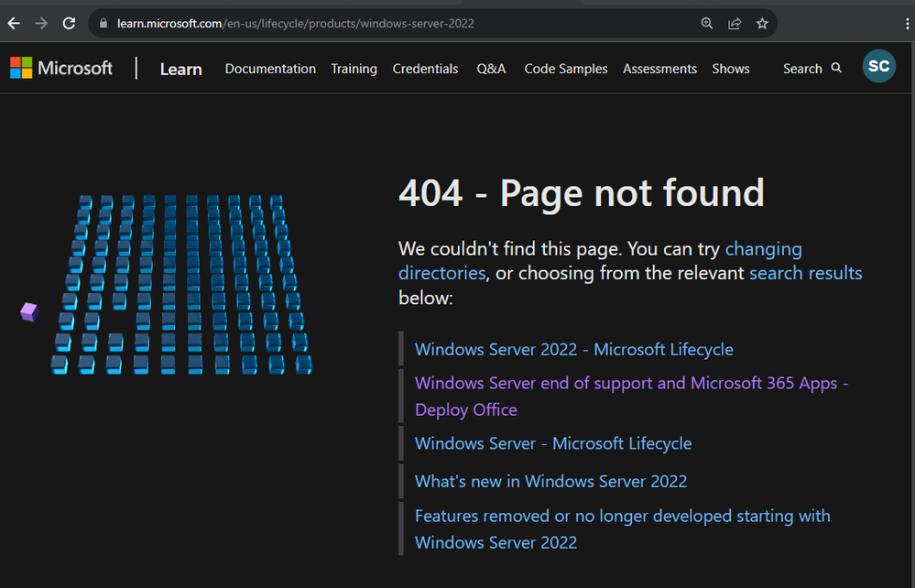The width and height of the screenshot is (915, 588).
Task: Open 'What's new in Windows Server 2022'
Action: point(550,481)
